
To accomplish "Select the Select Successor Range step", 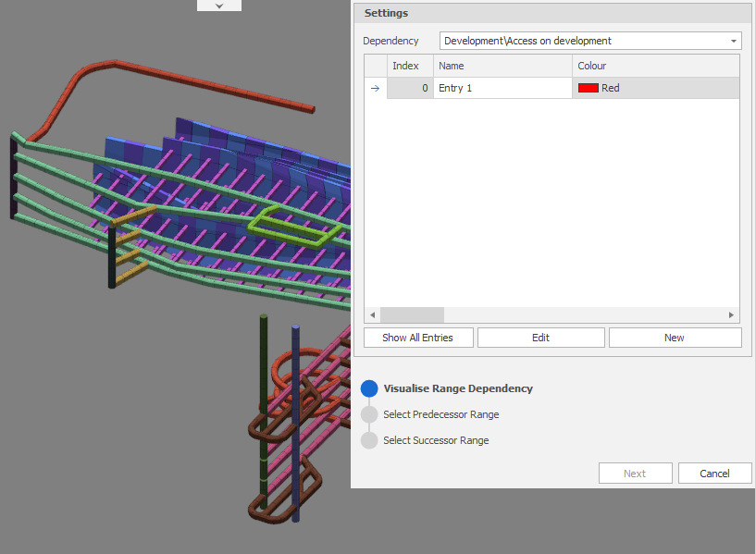I will pyautogui.click(x=436, y=440).
